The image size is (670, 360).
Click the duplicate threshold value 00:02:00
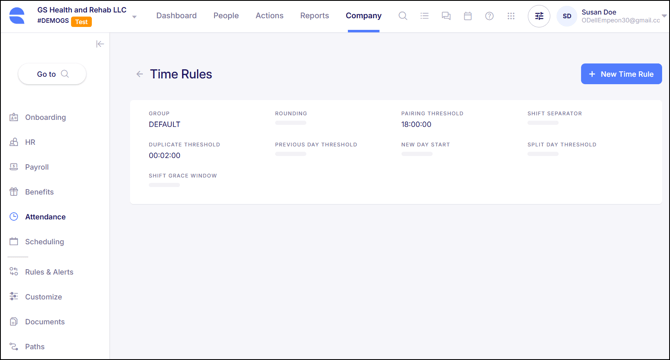click(x=165, y=155)
